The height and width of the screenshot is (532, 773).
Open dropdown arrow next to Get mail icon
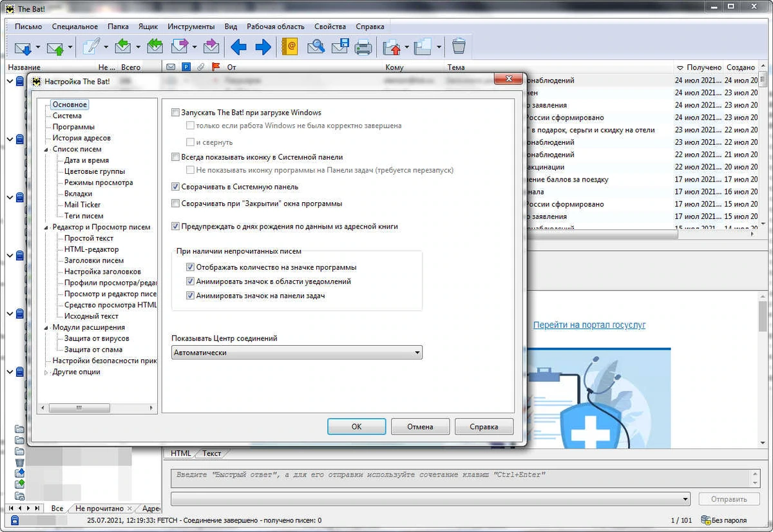pyautogui.click(x=38, y=47)
